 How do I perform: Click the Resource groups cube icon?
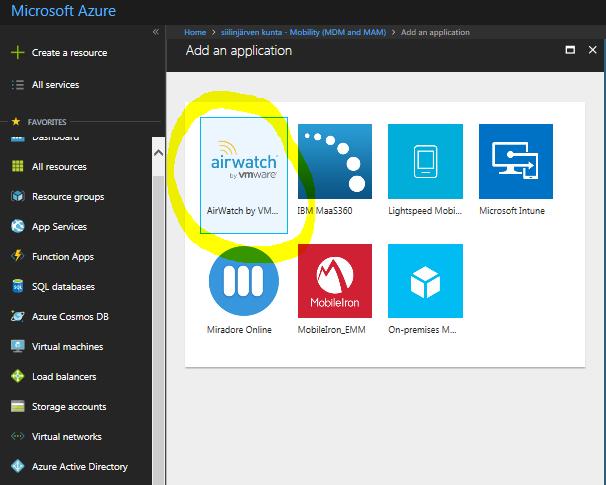pyautogui.click(x=18, y=196)
